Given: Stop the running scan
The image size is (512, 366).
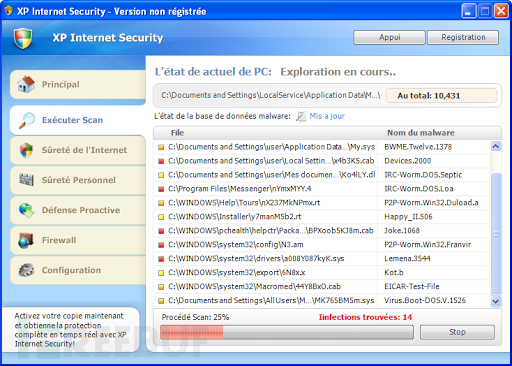Looking at the screenshot, I should [457, 332].
